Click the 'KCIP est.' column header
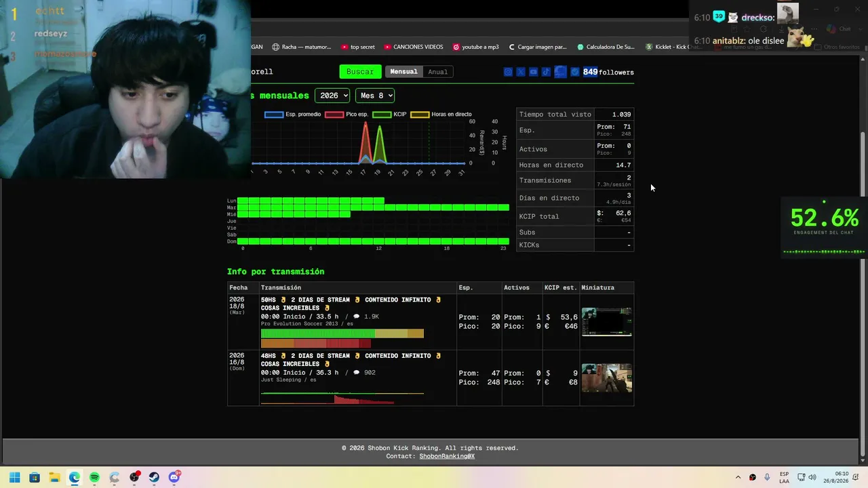The image size is (868, 488). click(560, 287)
